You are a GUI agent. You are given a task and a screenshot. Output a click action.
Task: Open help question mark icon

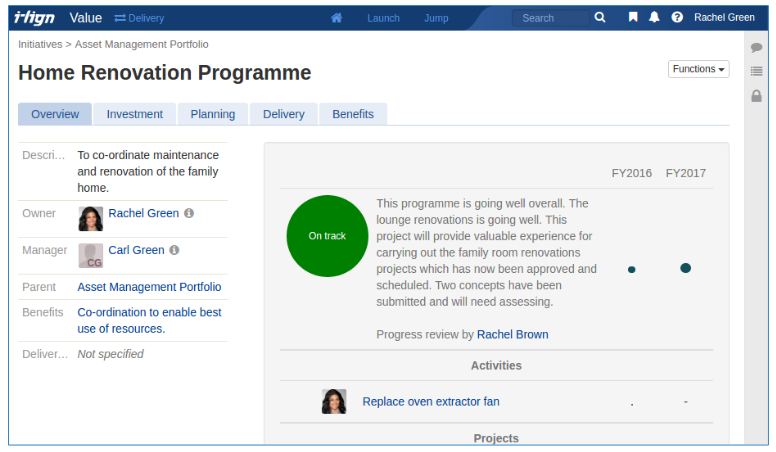(677, 18)
